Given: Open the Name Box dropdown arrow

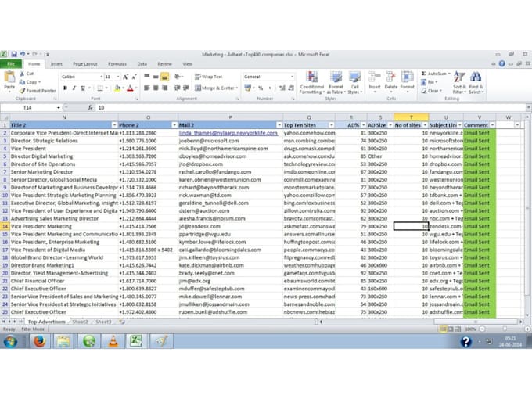Looking at the screenshot, I should 59,107.
